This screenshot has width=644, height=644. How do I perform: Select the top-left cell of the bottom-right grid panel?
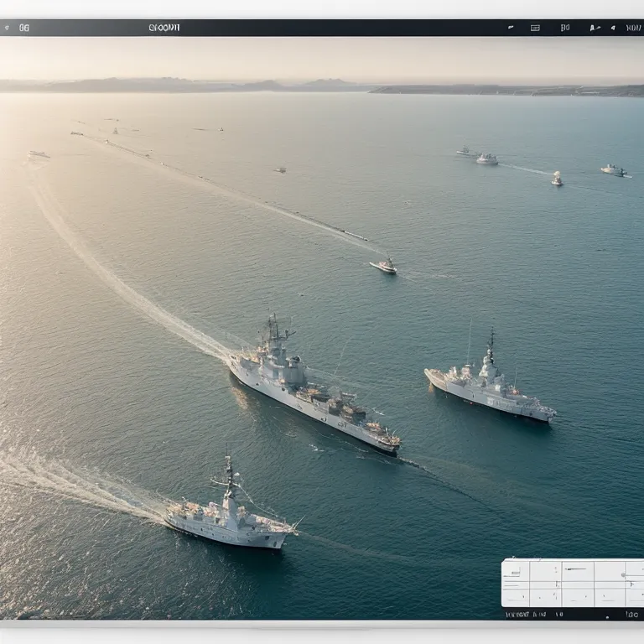pyautogui.click(x=516, y=571)
